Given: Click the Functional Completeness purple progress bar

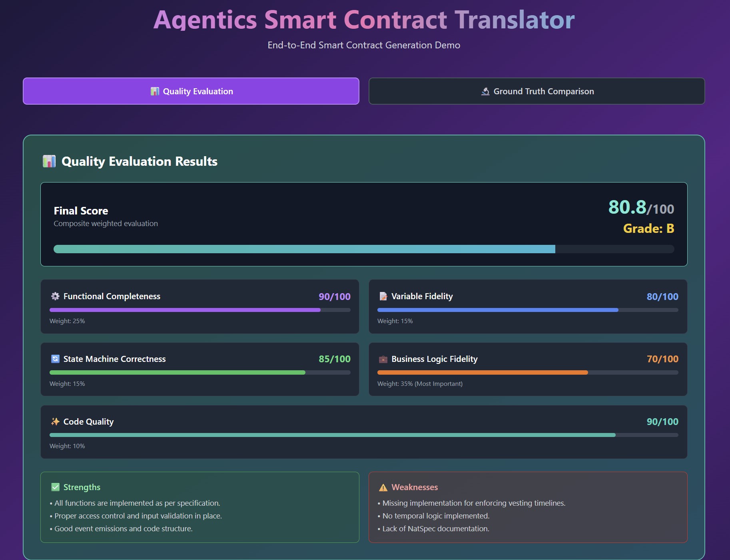Looking at the screenshot, I should coord(185,310).
